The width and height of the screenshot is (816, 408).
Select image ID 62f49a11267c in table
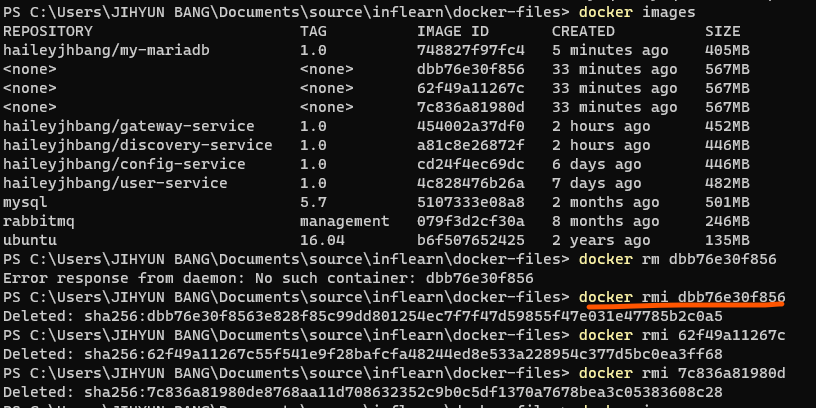(x=470, y=88)
